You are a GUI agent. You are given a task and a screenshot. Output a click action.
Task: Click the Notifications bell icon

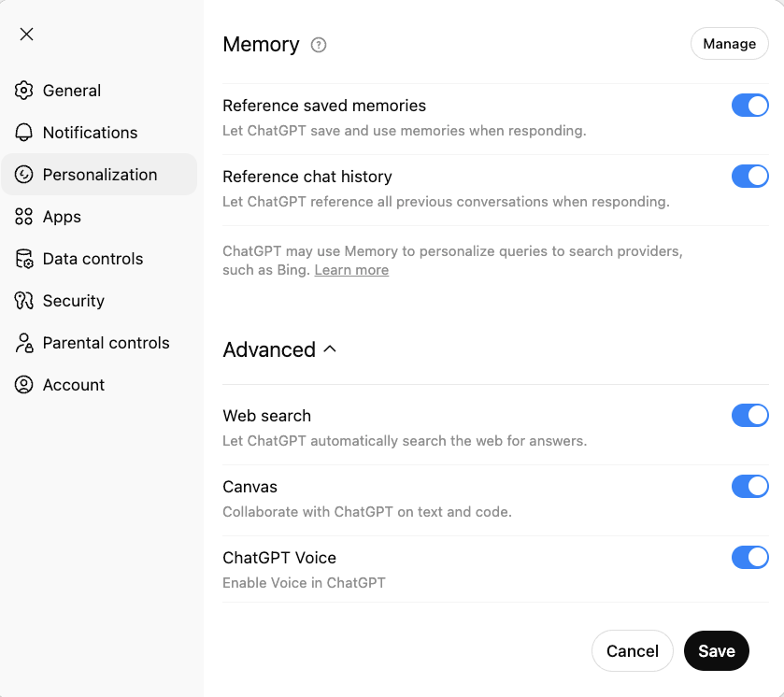24,133
